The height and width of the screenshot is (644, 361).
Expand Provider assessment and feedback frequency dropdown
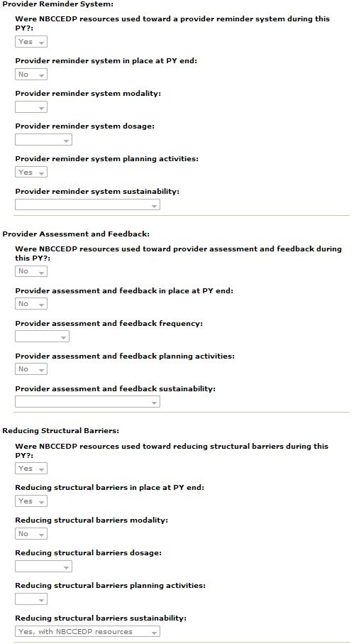(x=43, y=337)
